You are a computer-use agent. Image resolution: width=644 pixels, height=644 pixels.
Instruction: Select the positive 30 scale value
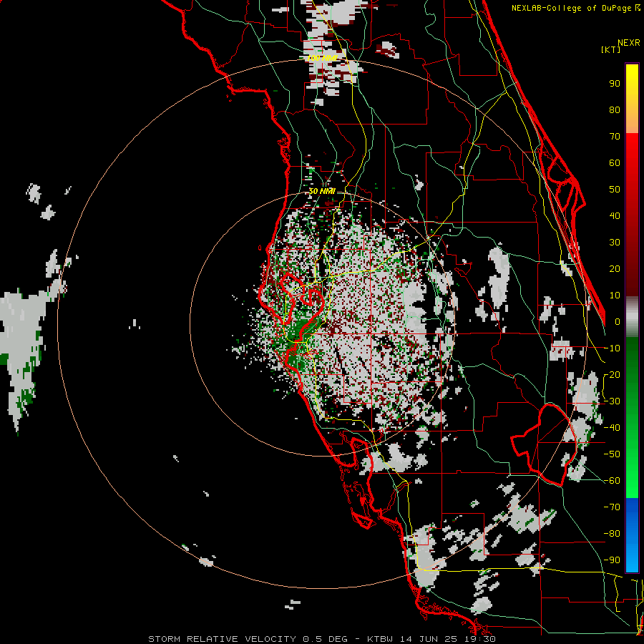(x=615, y=243)
